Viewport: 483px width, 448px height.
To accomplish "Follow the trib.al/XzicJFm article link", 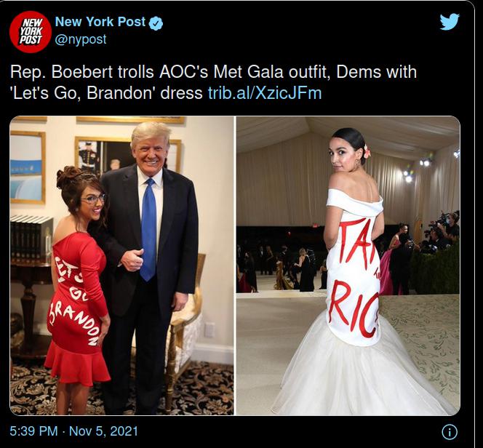I will coord(265,92).
